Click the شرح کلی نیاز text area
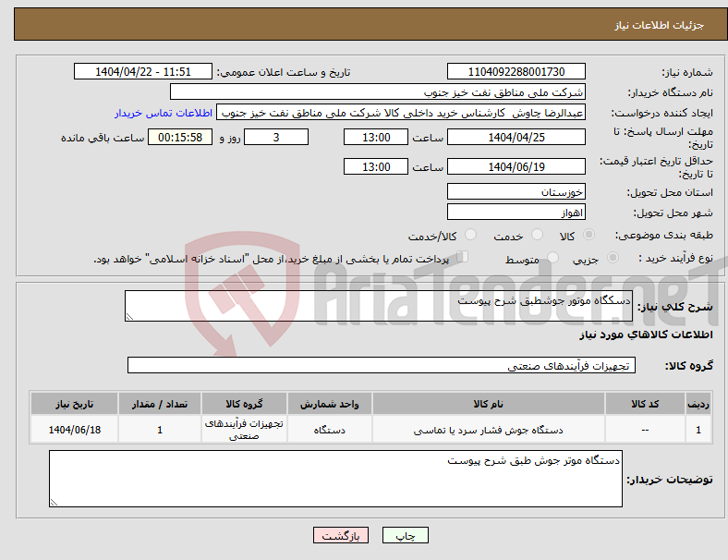Viewport: 728px width, 560px height. click(x=379, y=306)
